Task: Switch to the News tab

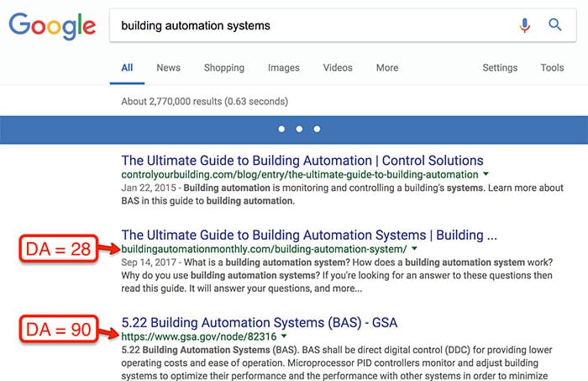Action: (x=168, y=68)
